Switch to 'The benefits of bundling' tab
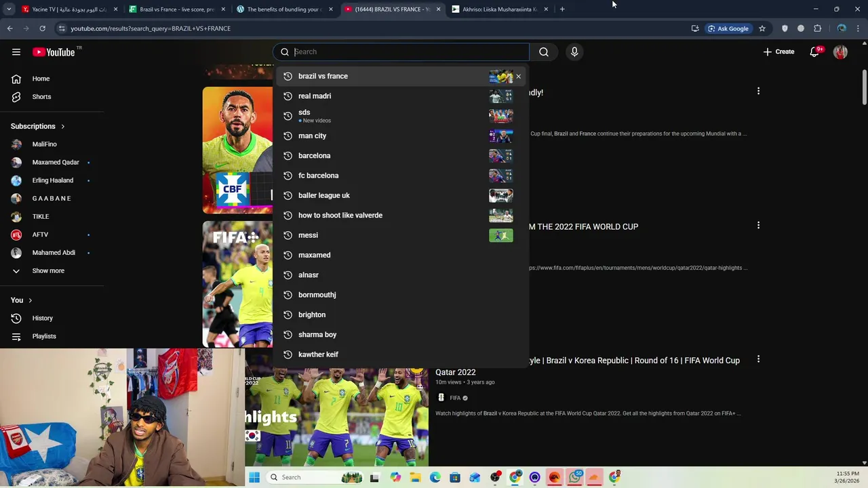 point(283,9)
